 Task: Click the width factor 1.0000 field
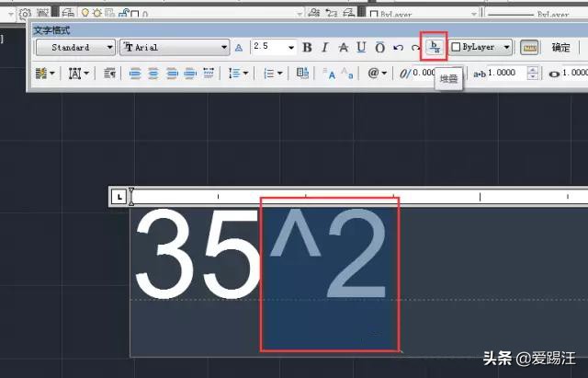pyautogui.click(x=575, y=73)
